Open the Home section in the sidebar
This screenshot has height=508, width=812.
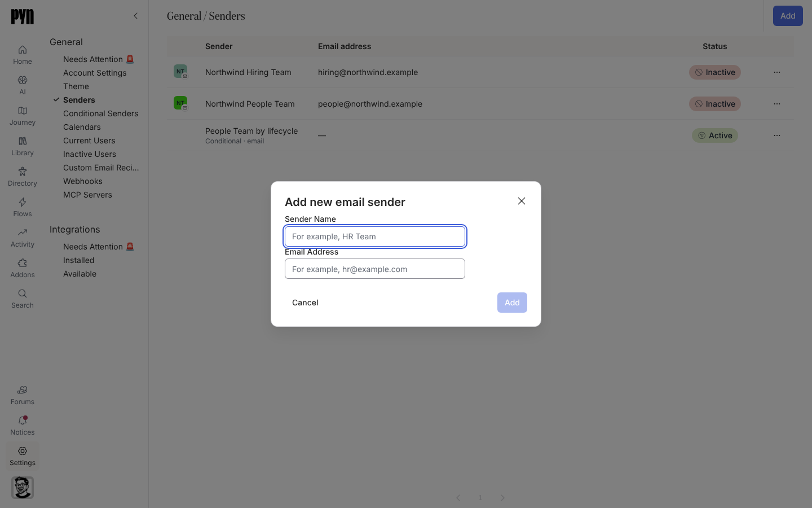(x=23, y=55)
